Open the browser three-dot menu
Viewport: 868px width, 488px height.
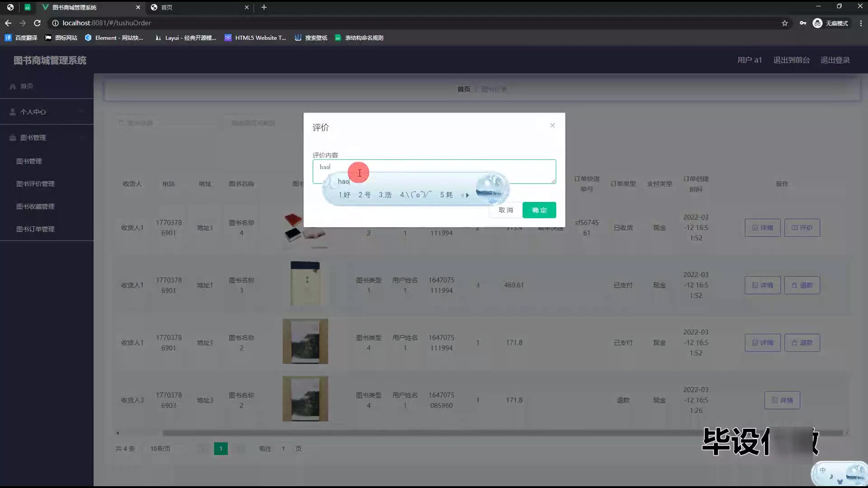(x=861, y=23)
